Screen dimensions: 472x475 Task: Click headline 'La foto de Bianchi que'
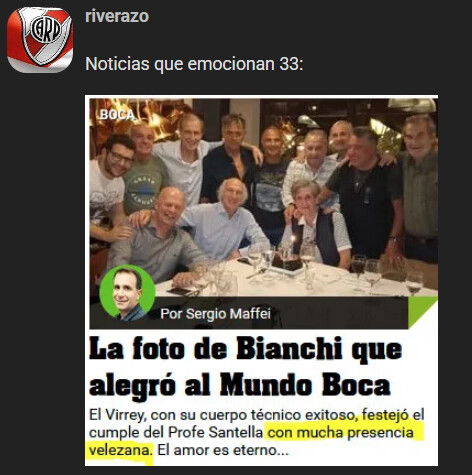(x=246, y=349)
